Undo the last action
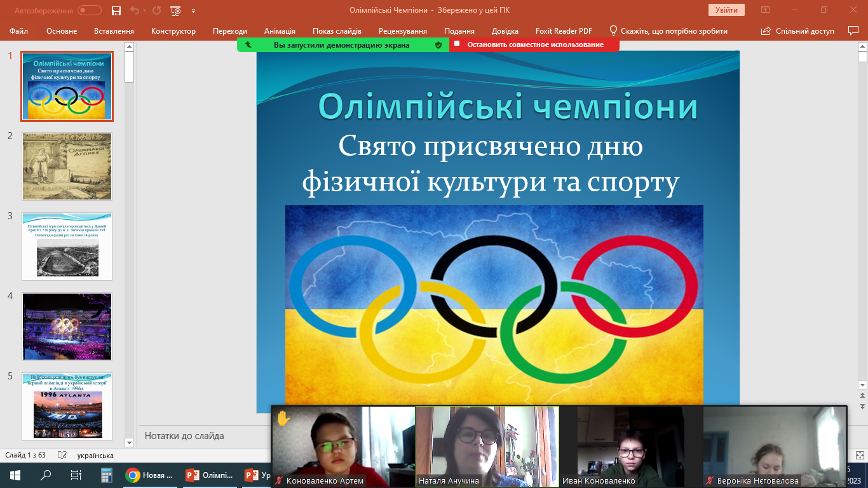Image resolution: width=868 pixels, height=488 pixels. 133,10
